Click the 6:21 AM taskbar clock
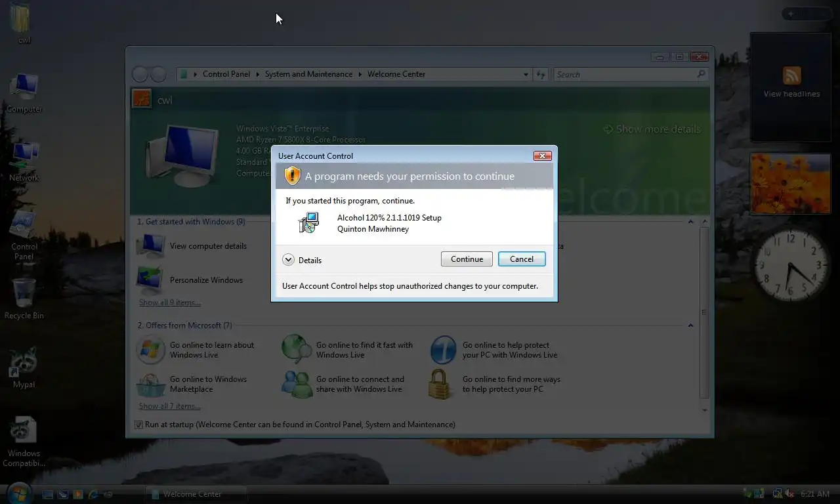The height and width of the screenshot is (504, 840). pos(815,494)
